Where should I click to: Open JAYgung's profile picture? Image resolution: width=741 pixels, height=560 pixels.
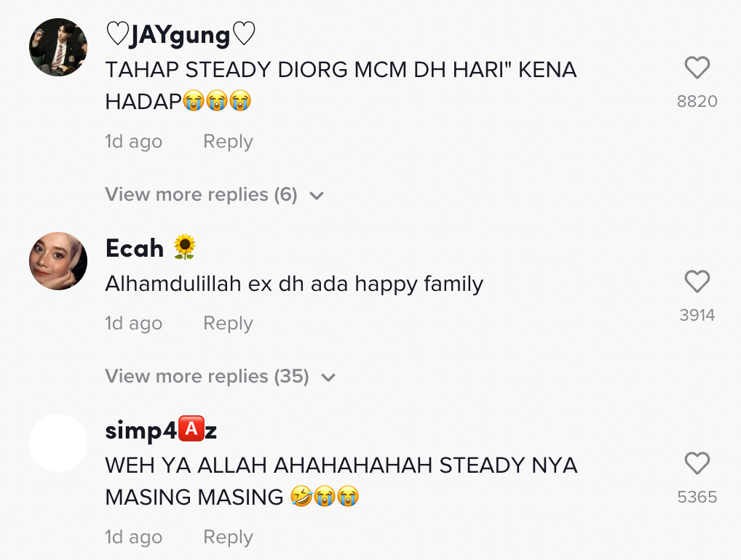(58, 47)
